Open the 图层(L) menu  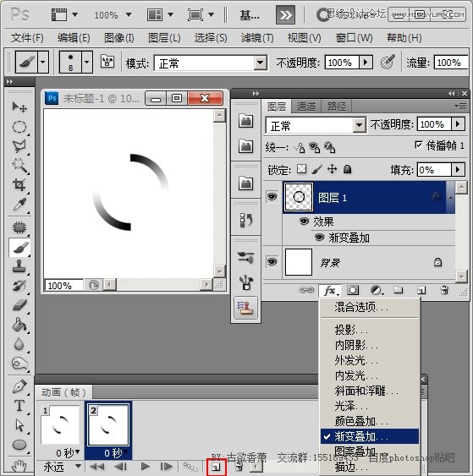164,38
